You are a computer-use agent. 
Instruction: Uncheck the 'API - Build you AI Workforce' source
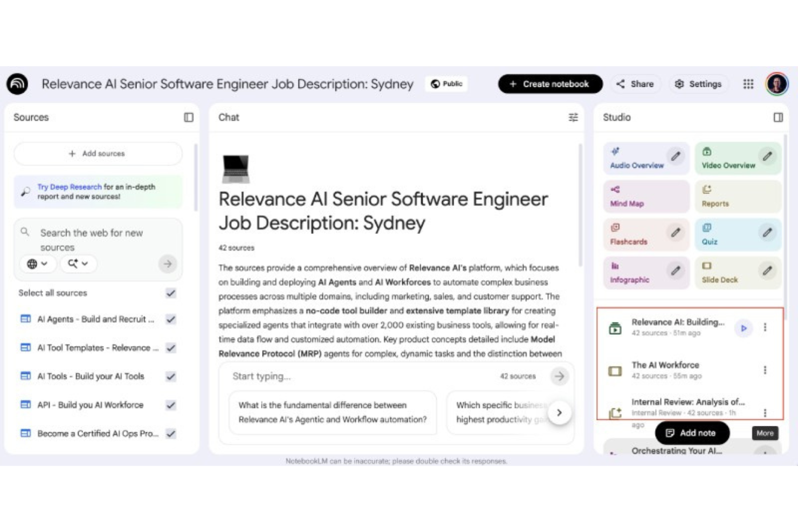[170, 405]
